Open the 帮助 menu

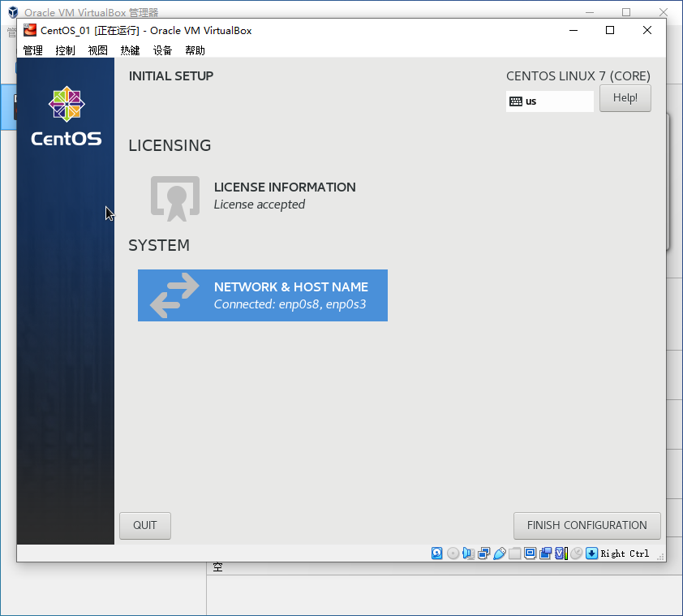pos(195,50)
